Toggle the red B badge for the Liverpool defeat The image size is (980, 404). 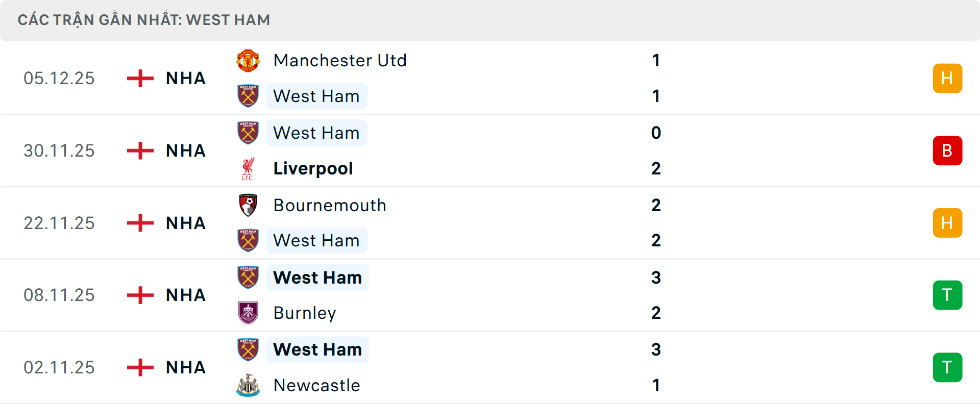(947, 150)
